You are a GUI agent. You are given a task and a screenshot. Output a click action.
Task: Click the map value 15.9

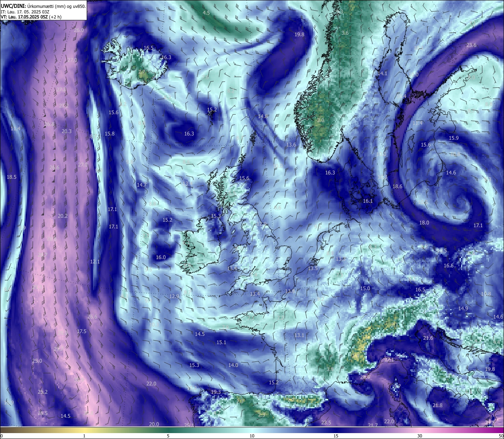(454, 138)
